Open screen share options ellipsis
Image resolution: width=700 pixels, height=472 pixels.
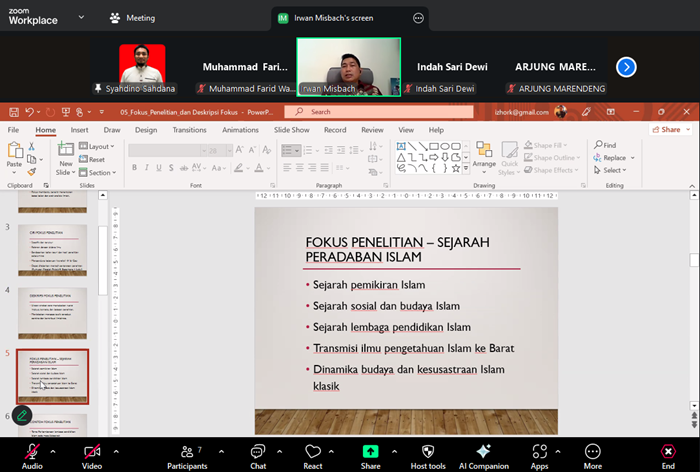(x=418, y=18)
